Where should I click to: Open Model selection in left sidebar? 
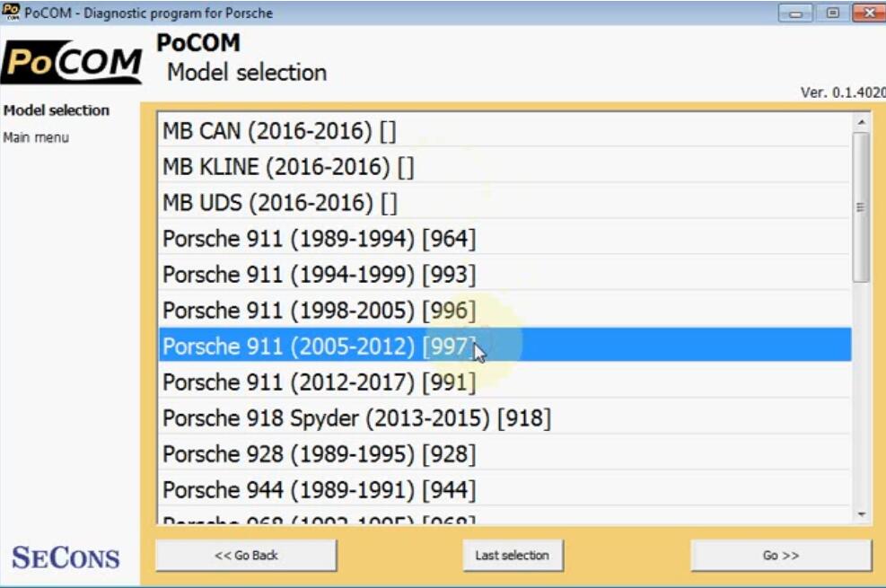(57, 110)
